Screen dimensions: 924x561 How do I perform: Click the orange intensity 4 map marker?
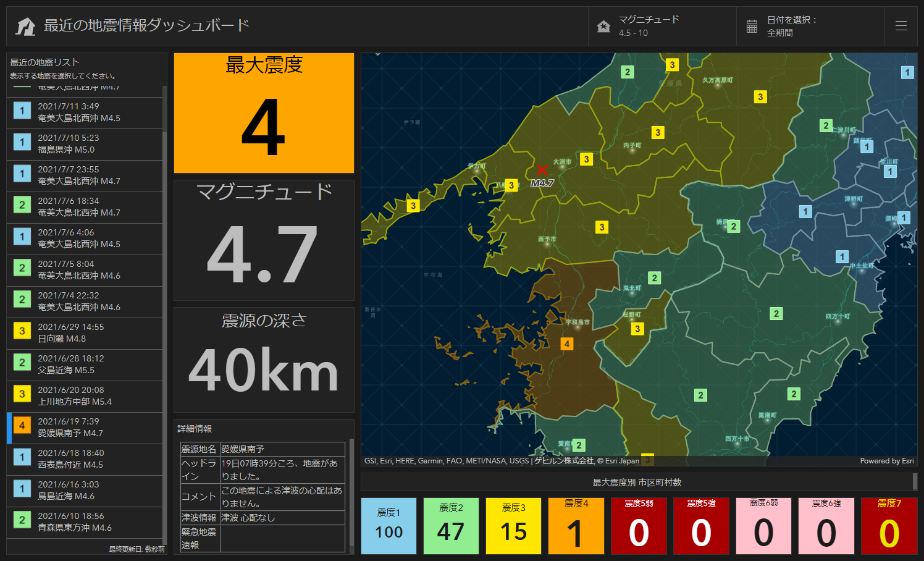click(x=567, y=344)
